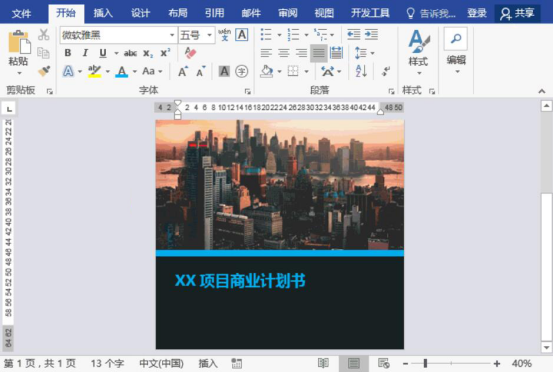Select the Format Painter brush
Screen dimensions: 554x373
[x=44, y=71]
